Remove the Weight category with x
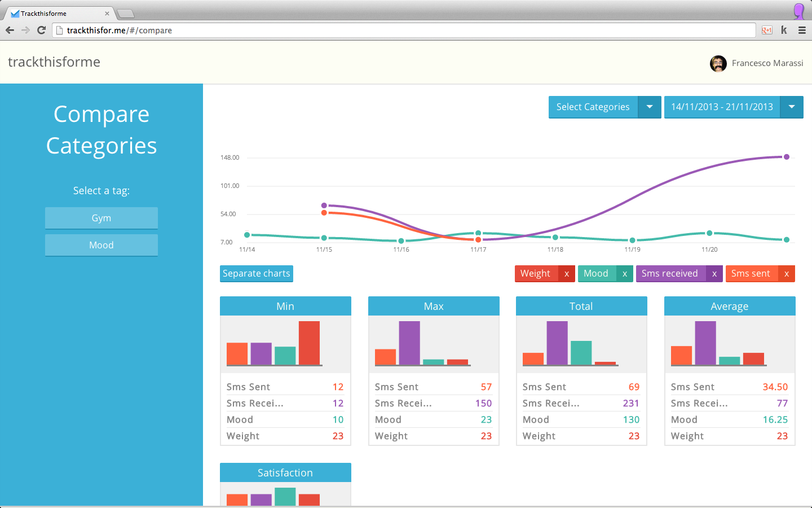 567,274
